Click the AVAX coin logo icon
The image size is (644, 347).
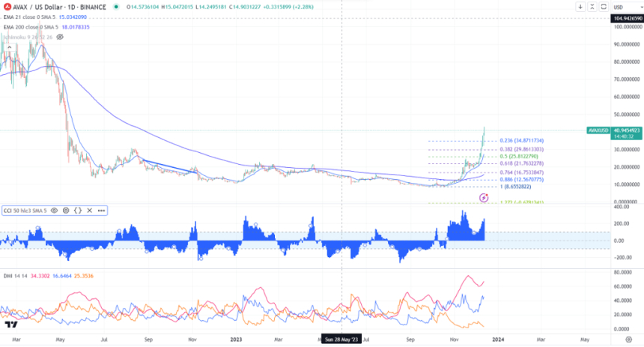coord(7,7)
